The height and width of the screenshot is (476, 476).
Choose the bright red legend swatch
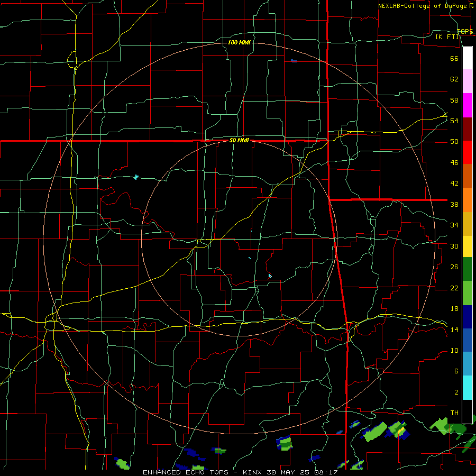click(x=467, y=152)
